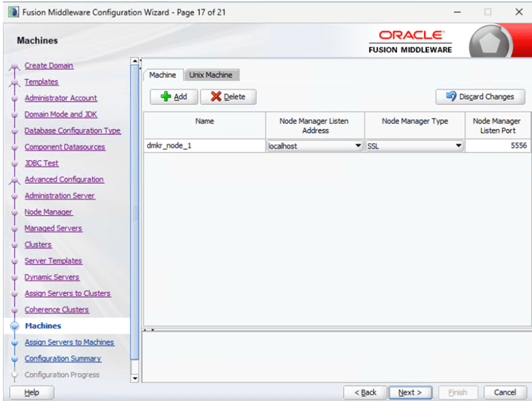Image resolution: width=532 pixels, height=401 pixels.
Task: Click the sidebar vertical scrollbar thumb
Action: tap(135, 212)
